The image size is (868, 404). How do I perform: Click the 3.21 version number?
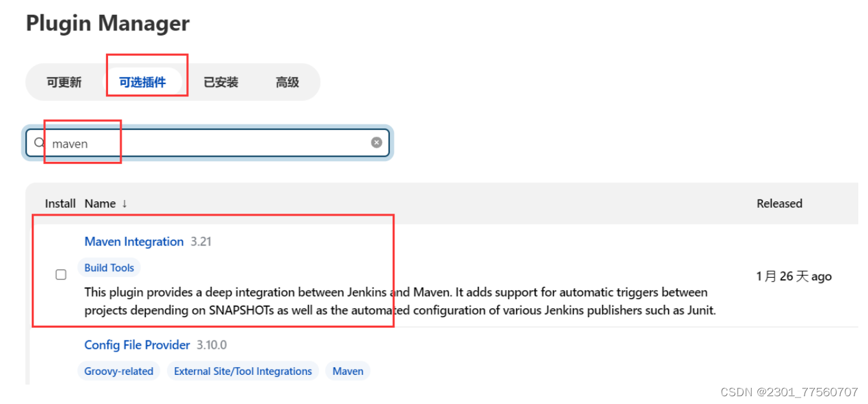pos(201,241)
